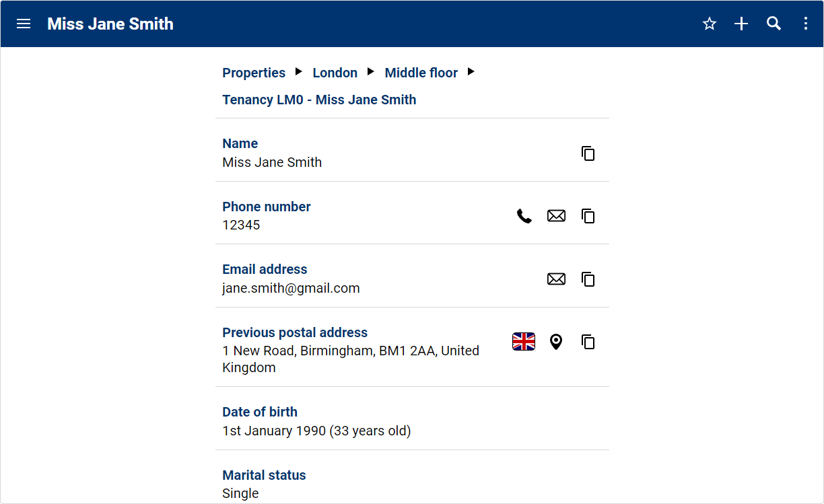The image size is (824, 504).
Task: Open the hamburger navigation menu
Action: tap(24, 24)
